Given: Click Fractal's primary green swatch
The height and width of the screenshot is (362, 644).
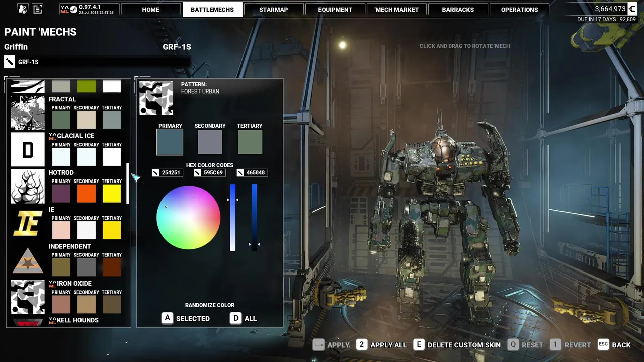Looking at the screenshot, I should 61,120.
